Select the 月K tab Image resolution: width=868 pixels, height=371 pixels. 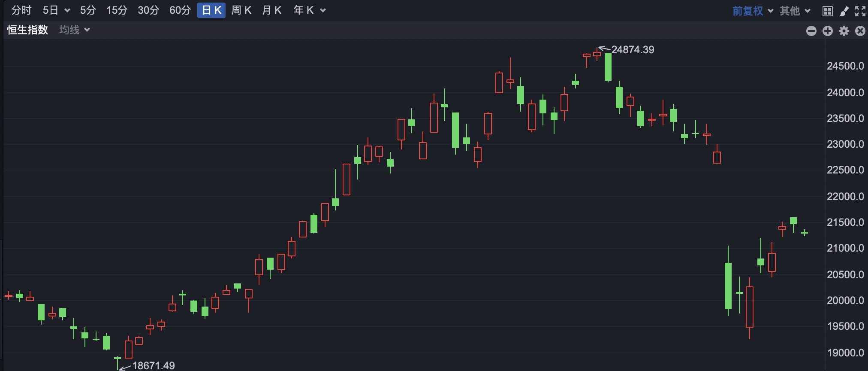[x=272, y=10]
